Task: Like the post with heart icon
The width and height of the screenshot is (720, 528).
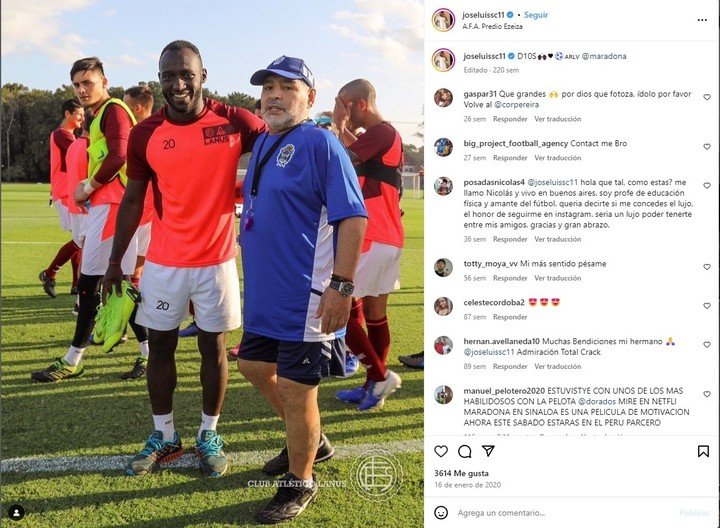Action: click(441, 451)
